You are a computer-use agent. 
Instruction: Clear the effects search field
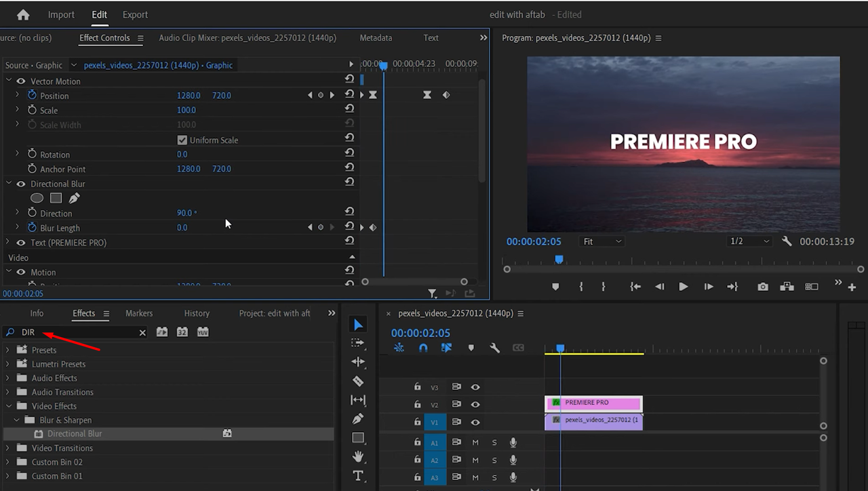pos(142,332)
